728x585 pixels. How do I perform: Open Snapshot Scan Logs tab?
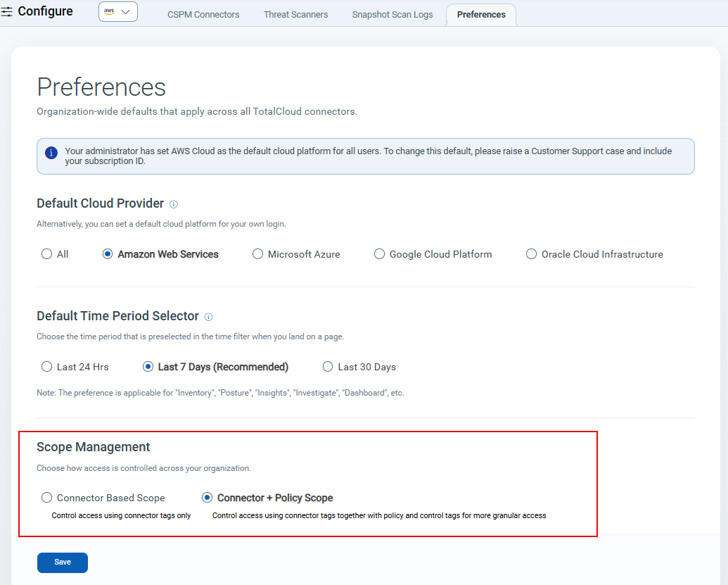392,14
